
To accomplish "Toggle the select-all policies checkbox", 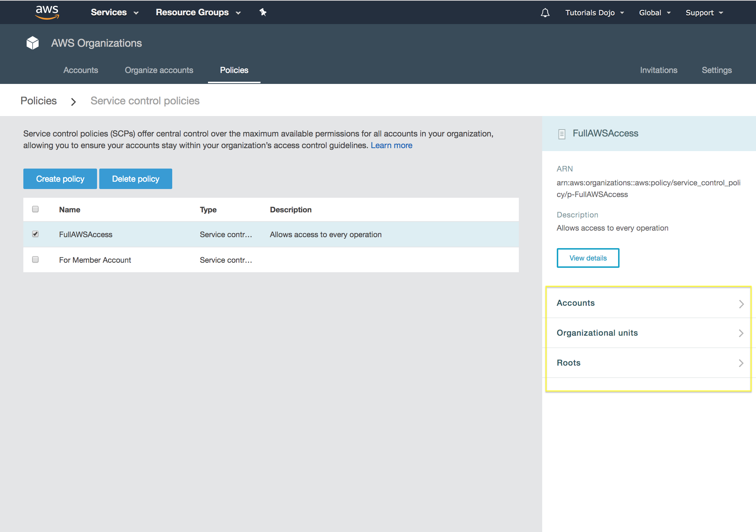I will click(35, 209).
